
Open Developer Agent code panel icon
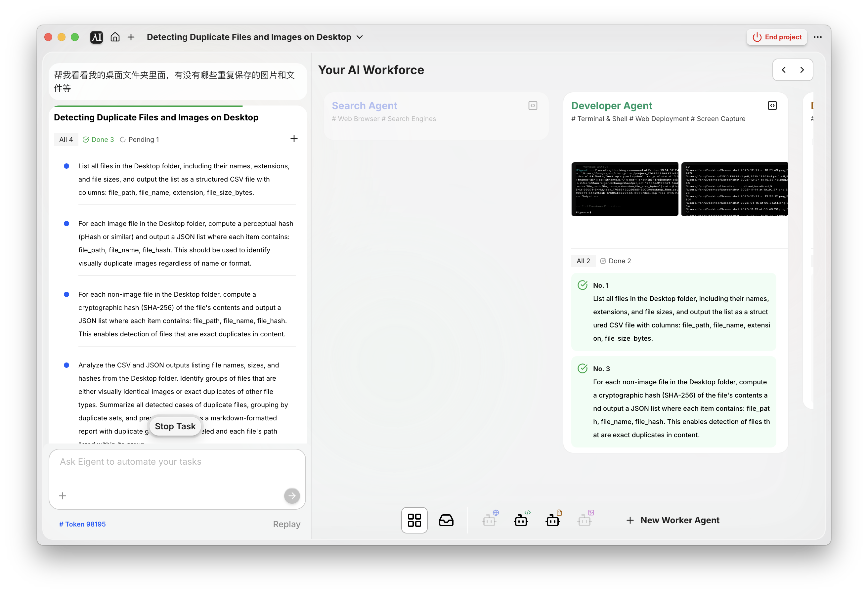772,106
